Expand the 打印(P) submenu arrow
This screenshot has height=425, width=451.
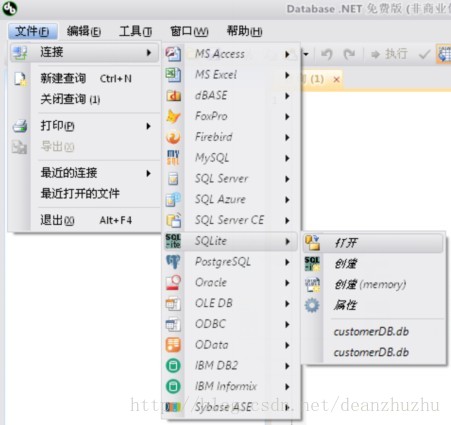pos(148,126)
